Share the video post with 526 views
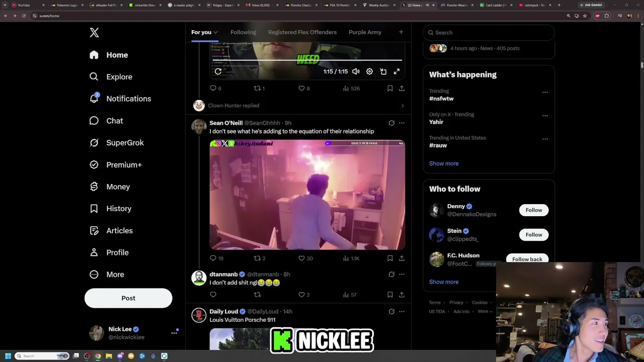The width and height of the screenshot is (644, 362). (x=401, y=88)
